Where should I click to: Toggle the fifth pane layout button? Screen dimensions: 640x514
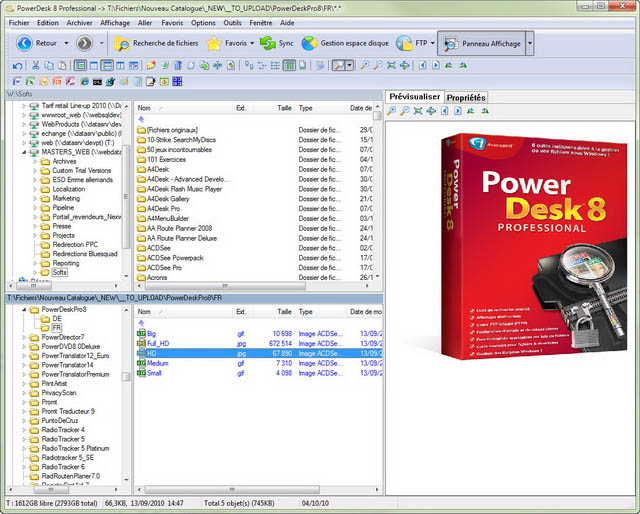pos(133,65)
